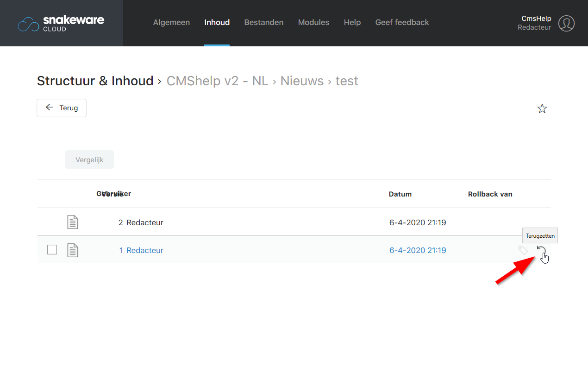Click the Terugzetten rollback icon

541,251
